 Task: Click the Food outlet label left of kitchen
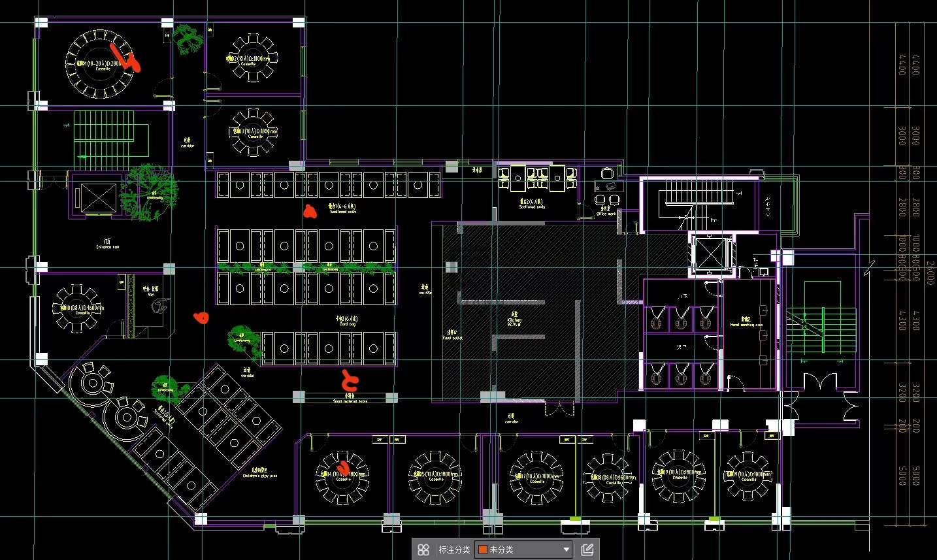pos(452,335)
